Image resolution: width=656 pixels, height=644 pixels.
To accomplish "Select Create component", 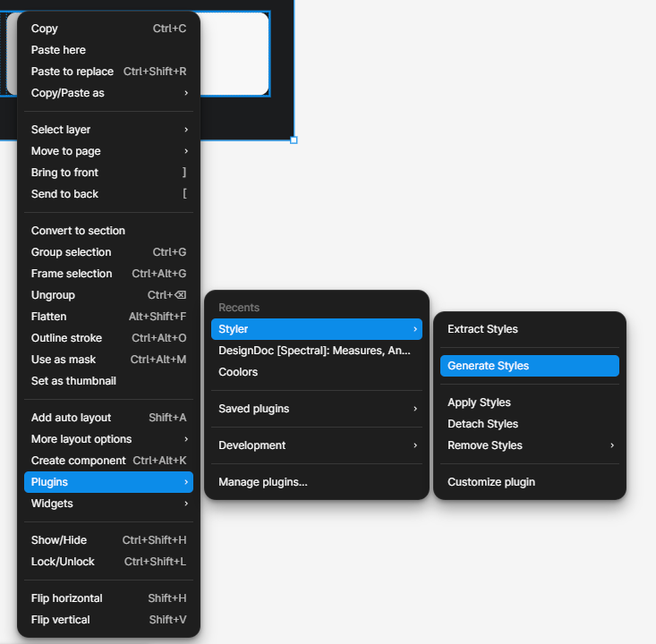I will pyautogui.click(x=108, y=461).
